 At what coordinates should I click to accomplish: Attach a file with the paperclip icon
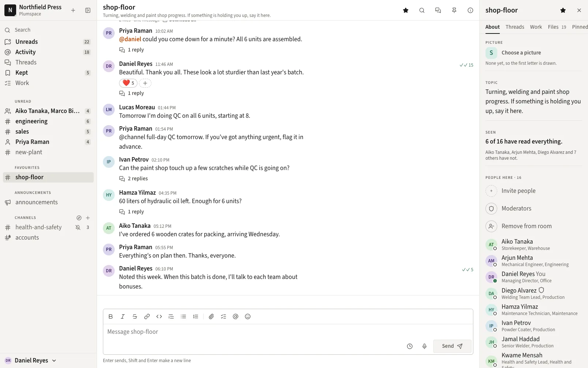click(211, 316)
